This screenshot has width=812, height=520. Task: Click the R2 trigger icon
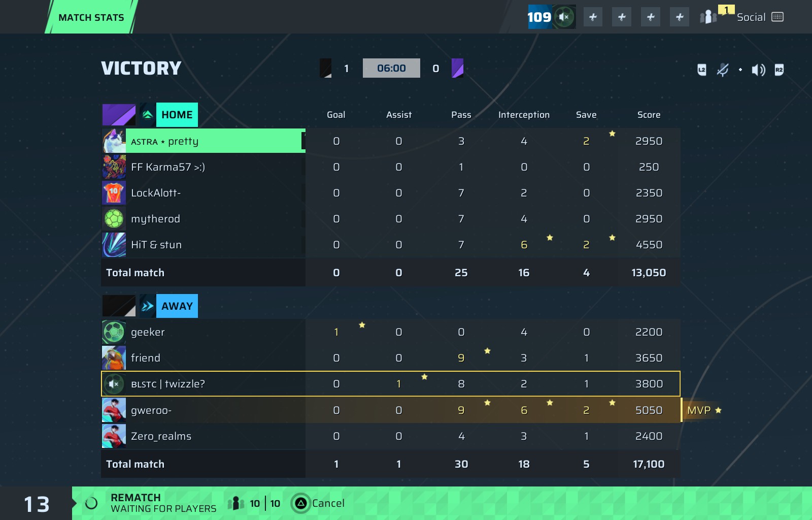tap(779, 70)
